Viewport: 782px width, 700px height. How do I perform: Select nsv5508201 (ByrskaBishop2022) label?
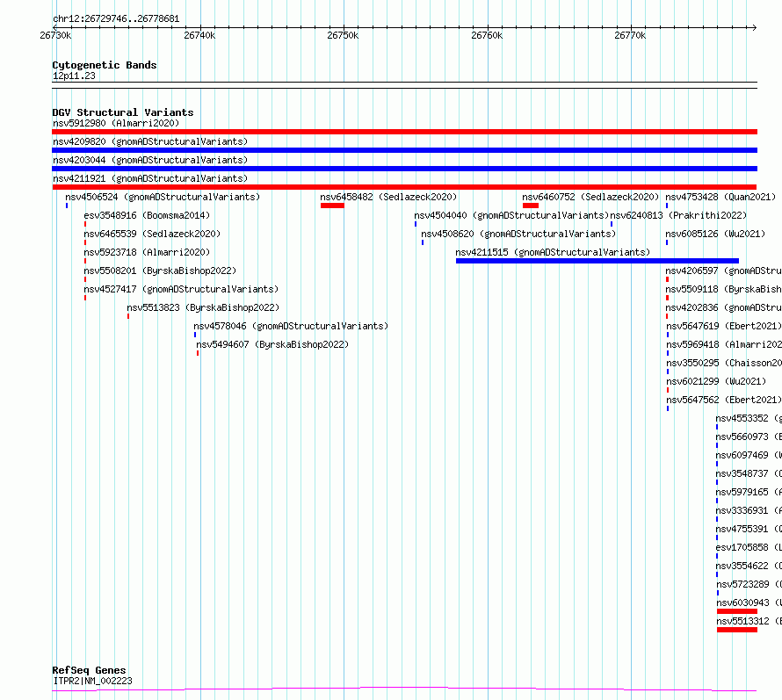160,271
